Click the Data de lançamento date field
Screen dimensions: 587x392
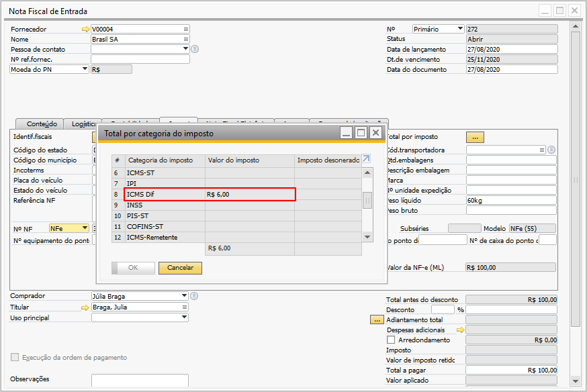(512, 49)
